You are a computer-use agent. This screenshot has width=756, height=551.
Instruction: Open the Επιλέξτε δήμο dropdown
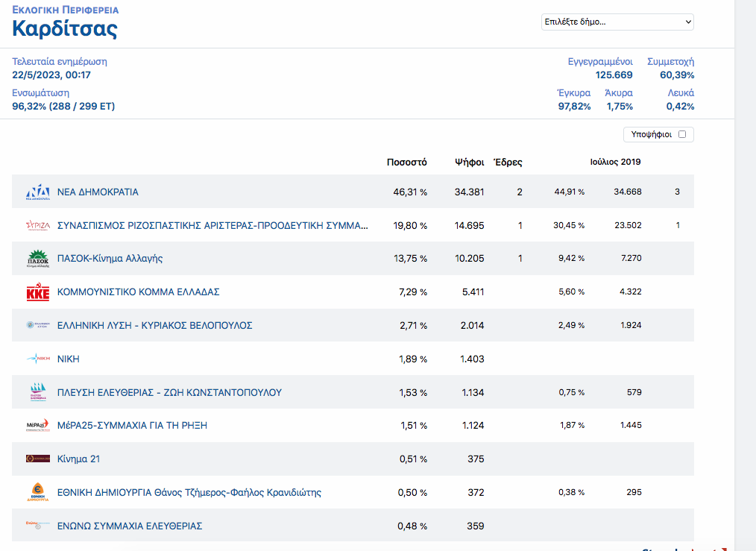click(x=617, y=22)
